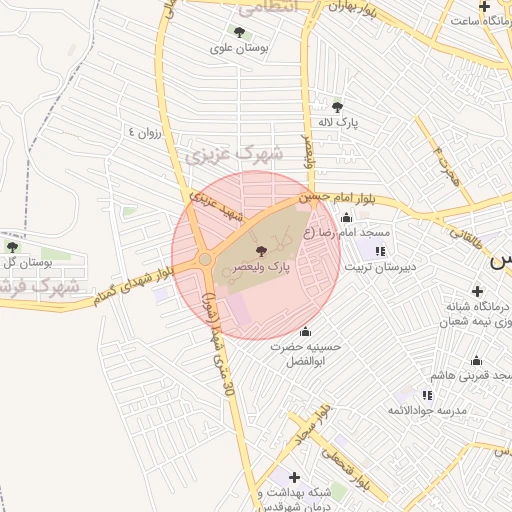
Task: Click the مسجد قمربنی هاشم mosque icon
Action: tap(477, 361)
